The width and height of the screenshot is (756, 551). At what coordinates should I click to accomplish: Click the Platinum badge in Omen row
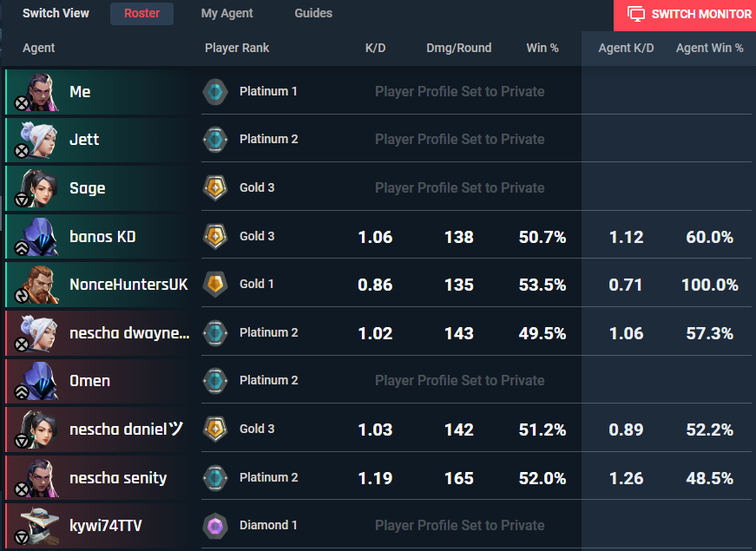pos(215,381)
